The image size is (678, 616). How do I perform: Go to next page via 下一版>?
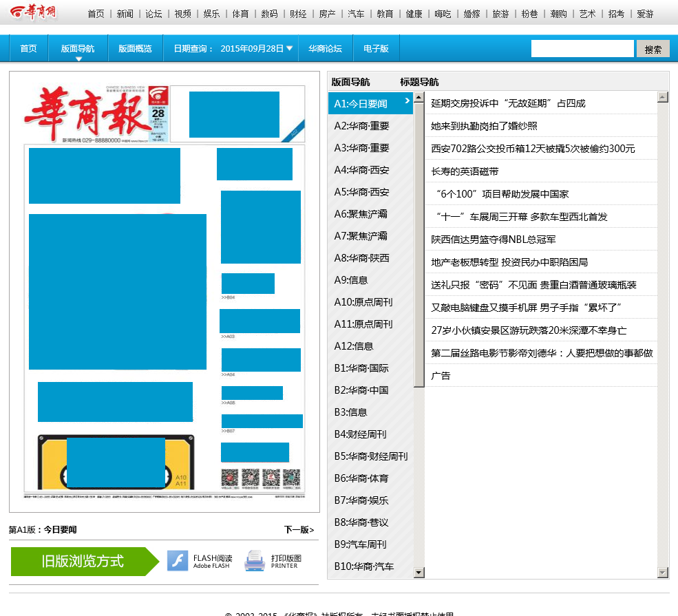click(x=299, y=529)
